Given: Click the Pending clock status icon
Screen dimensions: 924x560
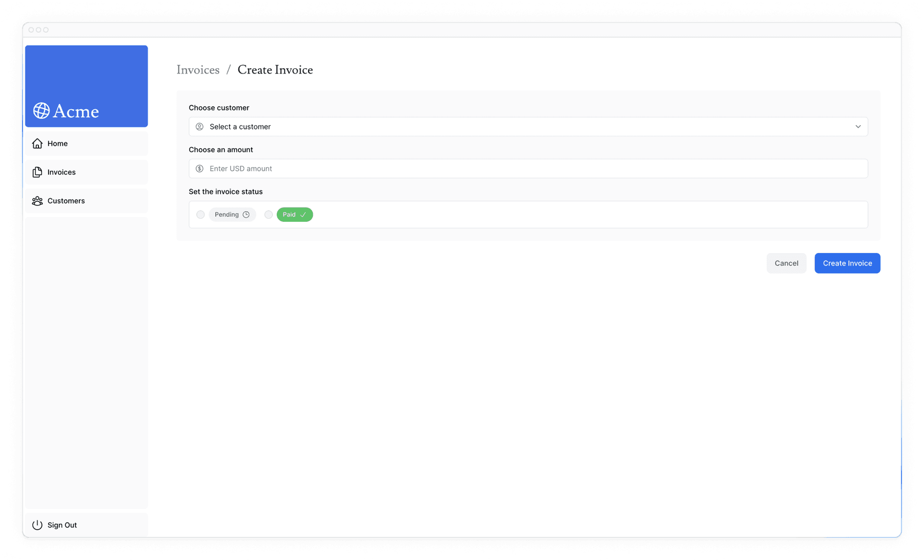Looking at the screenshot, I should tap(245, 215).
